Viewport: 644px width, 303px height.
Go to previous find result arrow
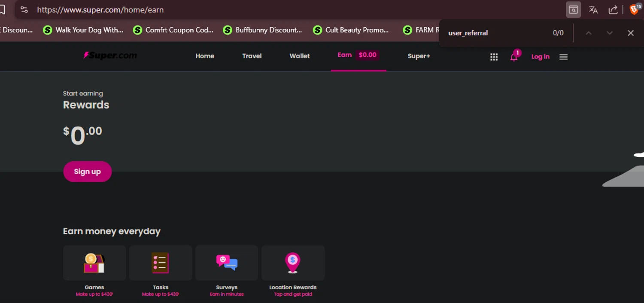click(589, 33)
